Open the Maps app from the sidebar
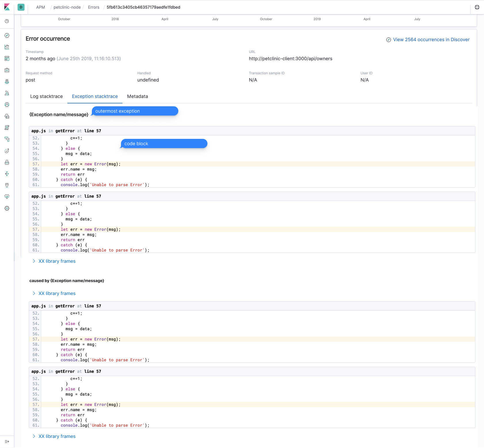The width and height of the screenshot is (484, 448). coord(7,82)
